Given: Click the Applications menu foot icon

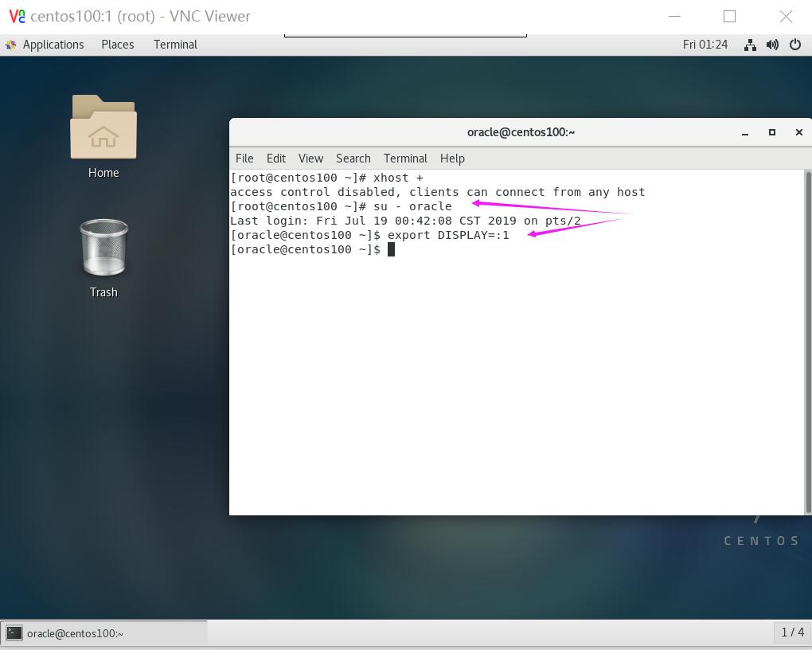Looking at the screenshot, I should pos(11,45).
